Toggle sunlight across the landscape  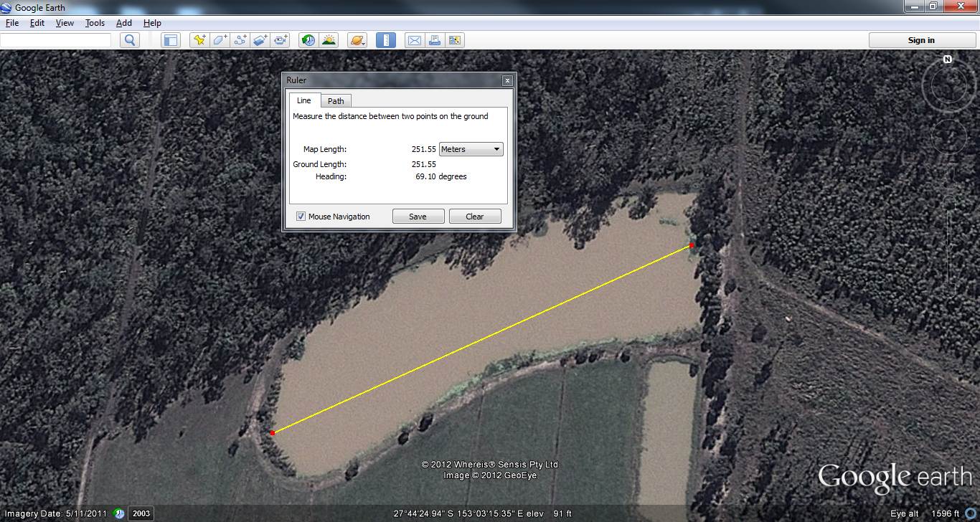(x=329, y=40)
